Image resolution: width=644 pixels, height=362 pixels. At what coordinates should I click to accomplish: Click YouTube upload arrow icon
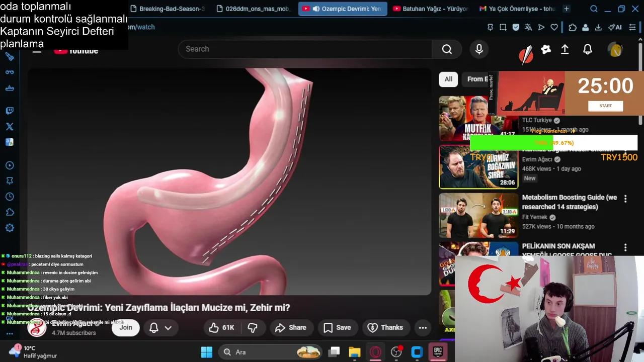[565, 49]
